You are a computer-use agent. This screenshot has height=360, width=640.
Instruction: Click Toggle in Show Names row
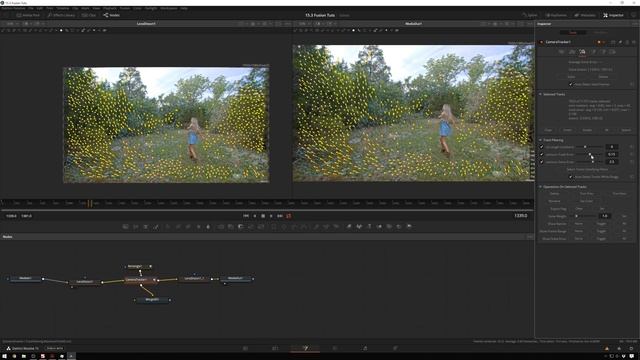[x=602, y=224]
